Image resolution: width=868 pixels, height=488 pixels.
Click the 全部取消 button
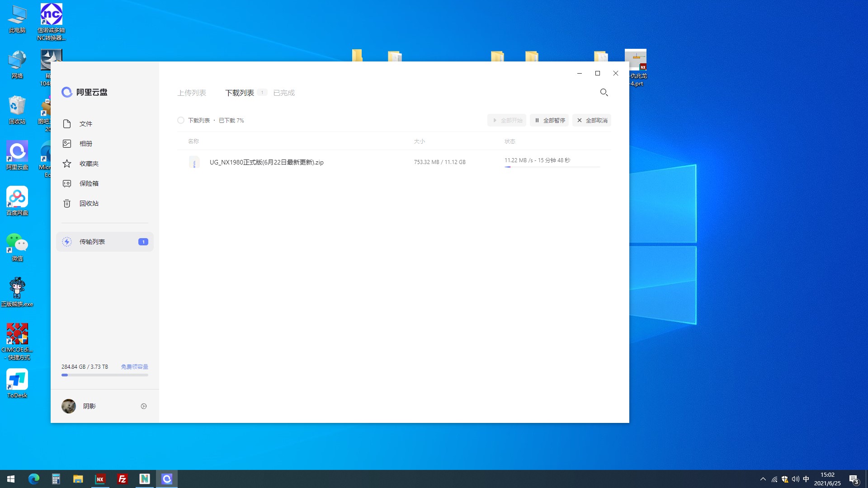click(x=592, y=120)
